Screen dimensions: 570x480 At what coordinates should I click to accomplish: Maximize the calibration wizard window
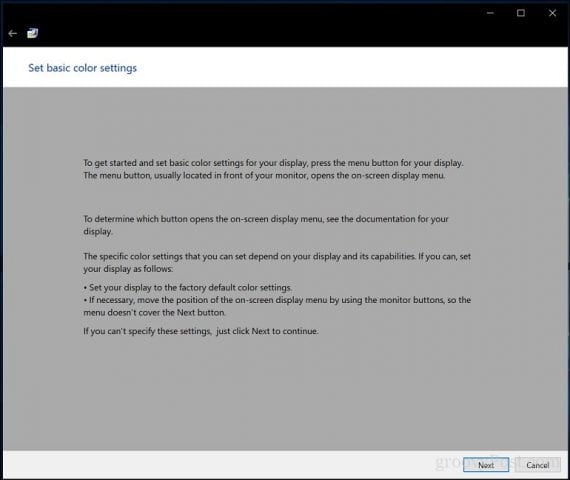521,13
